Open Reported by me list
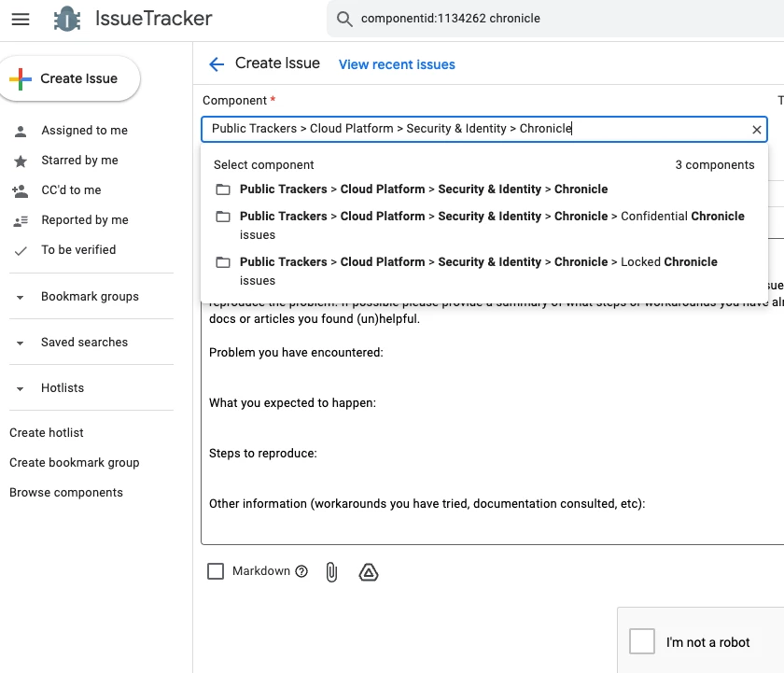This screenshot has width=784, height=673. [85, 220]
